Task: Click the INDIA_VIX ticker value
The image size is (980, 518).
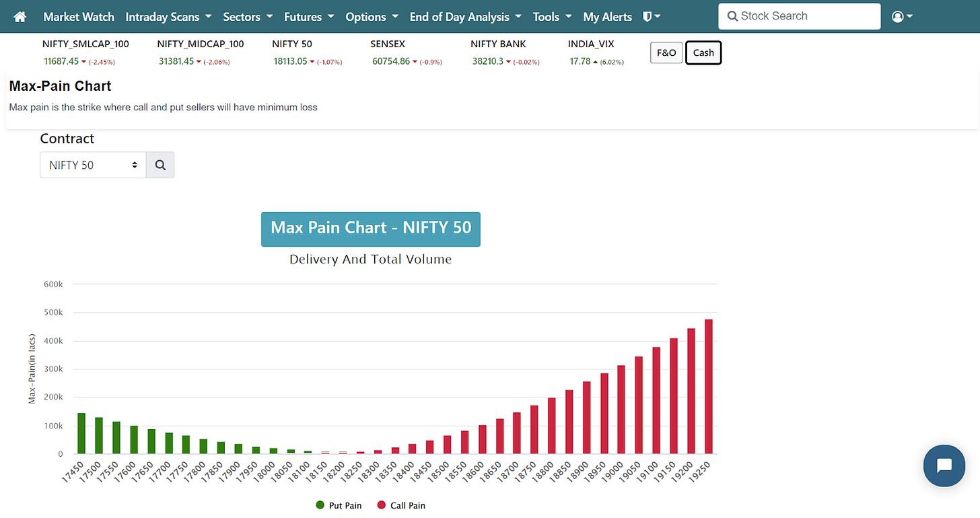Action: (580, 61)
